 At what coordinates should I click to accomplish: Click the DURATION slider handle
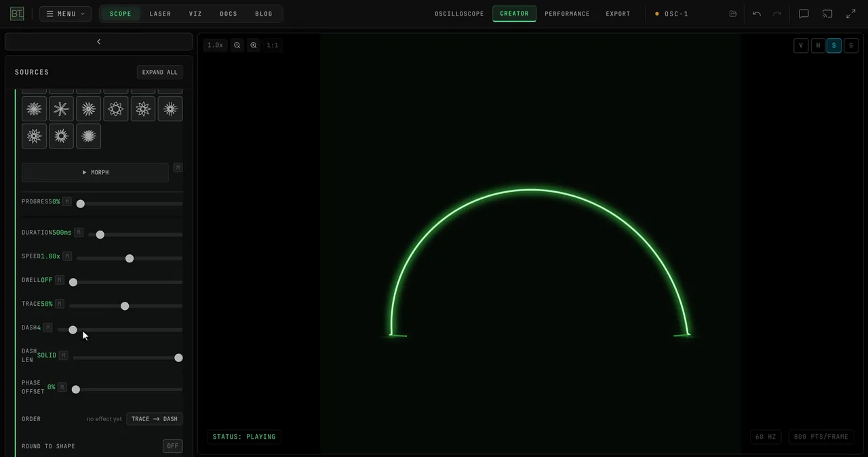(x=100, y=235)
